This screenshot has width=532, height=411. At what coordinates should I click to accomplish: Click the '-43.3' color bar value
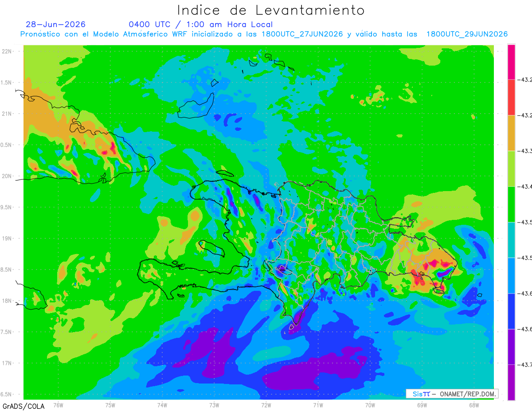(x=526, y=151)
